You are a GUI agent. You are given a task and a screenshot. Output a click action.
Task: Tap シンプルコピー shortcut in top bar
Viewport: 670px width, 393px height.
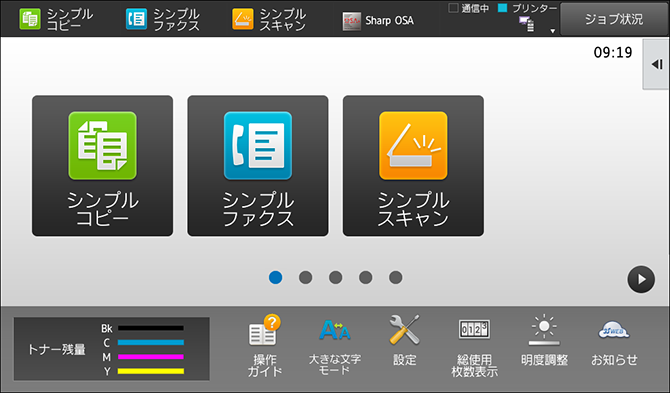pos(56,19)
